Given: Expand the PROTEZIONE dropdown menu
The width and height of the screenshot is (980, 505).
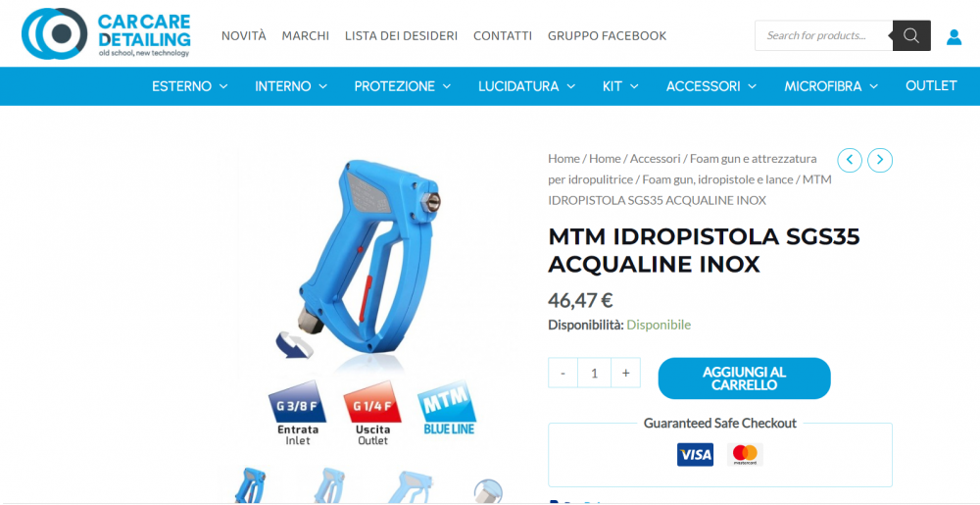Looking at the screenshot, I should (x=403, y=86).
